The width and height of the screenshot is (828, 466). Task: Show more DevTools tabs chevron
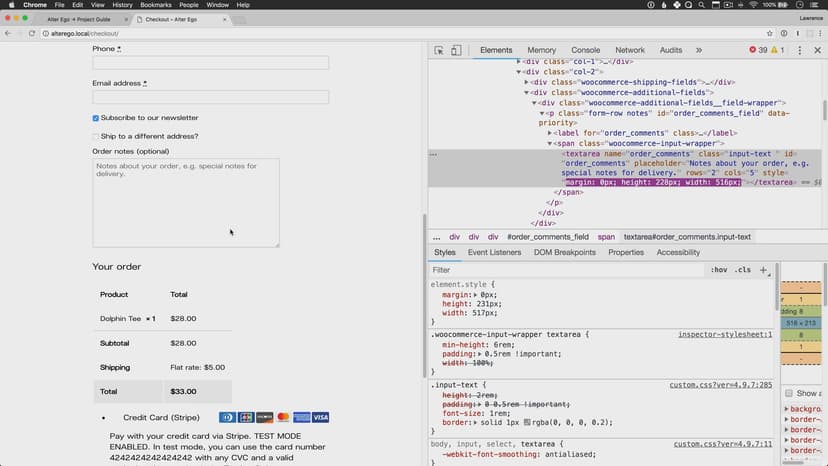coord(698,50)
